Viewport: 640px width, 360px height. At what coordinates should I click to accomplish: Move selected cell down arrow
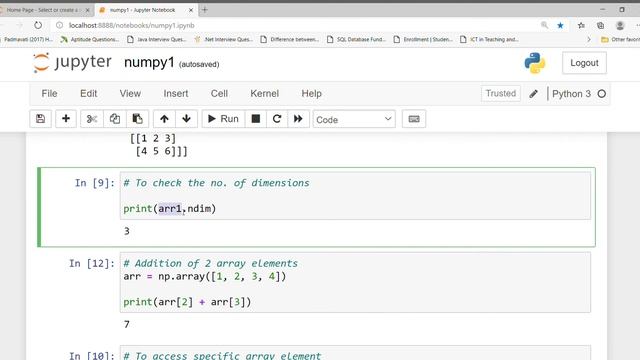187,119
